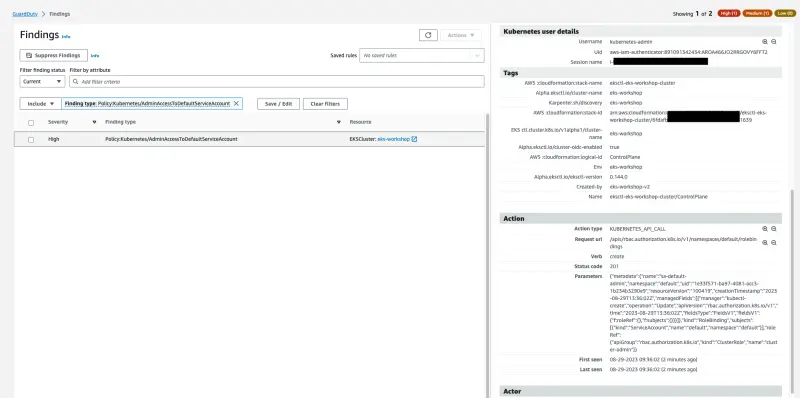Click the Suppress Findings button
This screenshot has height=398, width=800.
point(54,55)
